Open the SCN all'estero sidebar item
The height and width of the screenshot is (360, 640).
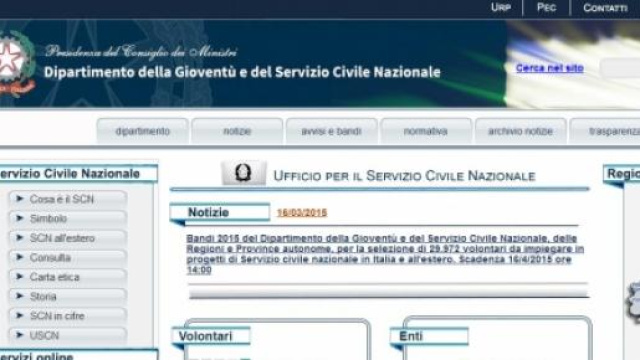tap(68, 238)
